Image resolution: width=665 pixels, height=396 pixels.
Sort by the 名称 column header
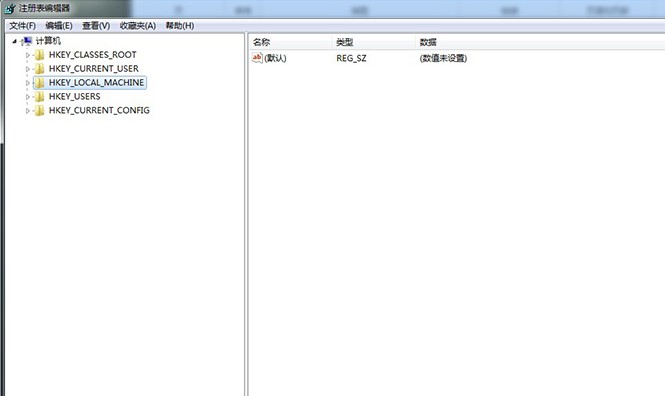coord(290,42)
